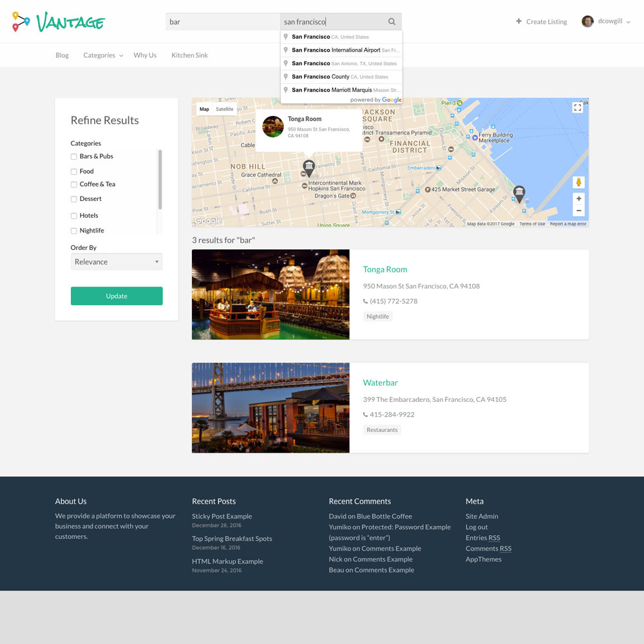Open Top Spring Breakfast Spots post
This screenshot has height=644, width=644.
232,538
